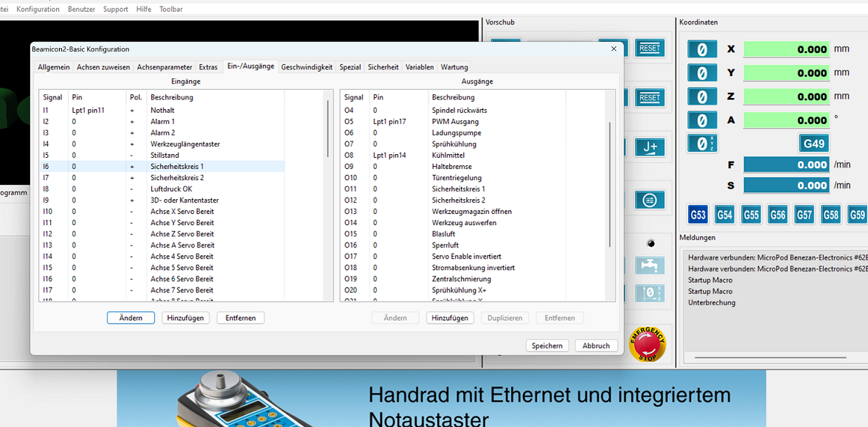Viewport: 868px width, 427px height.
Task: Cancel the dialog with Abbruch
Action: (x=596, y=345)
